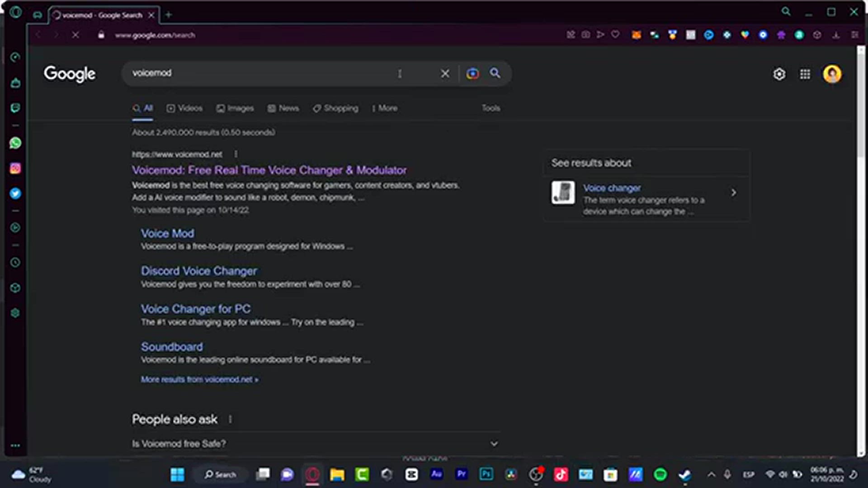Open the Player icon in sidebar
Viewport: 868px width, 488px height.
pos(15,228)
